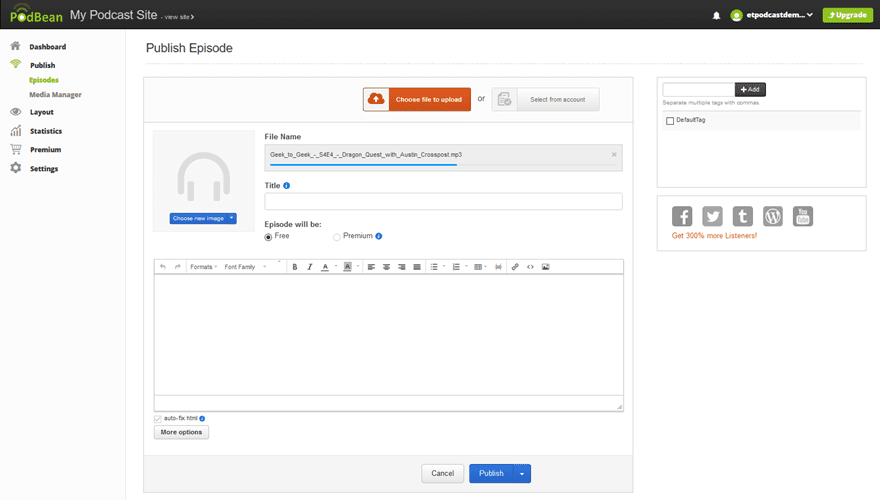Click More options button
Viewport: 880px width, 500px height.
(181, 432)
